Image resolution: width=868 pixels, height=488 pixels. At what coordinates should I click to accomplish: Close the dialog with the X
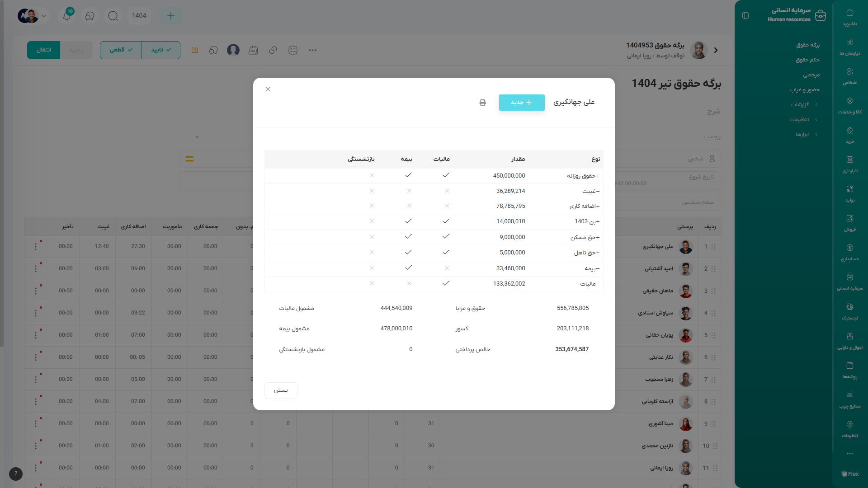pos(268,89)
